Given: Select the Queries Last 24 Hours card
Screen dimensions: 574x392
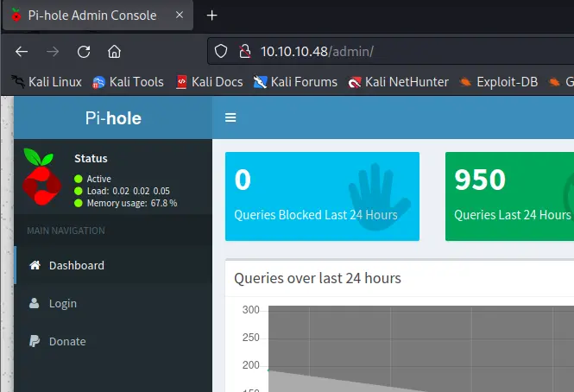Looking at the screenshot, I should tap(509, 196).
